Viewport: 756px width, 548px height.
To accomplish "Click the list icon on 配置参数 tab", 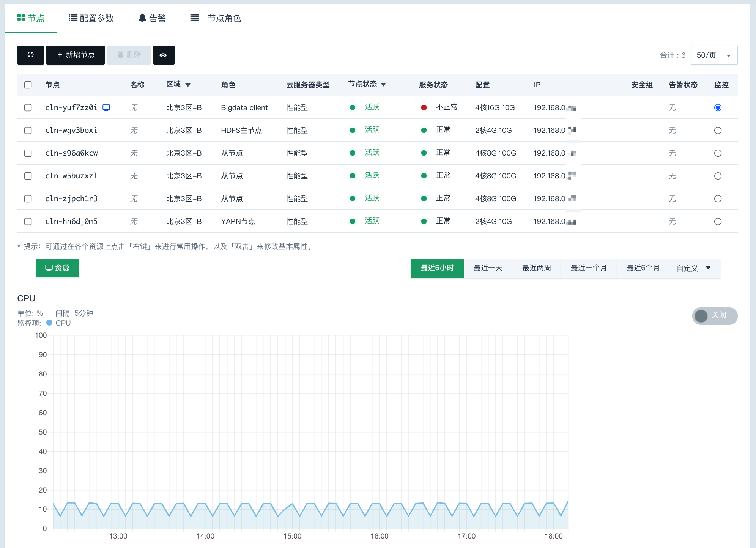I will 73,18.
